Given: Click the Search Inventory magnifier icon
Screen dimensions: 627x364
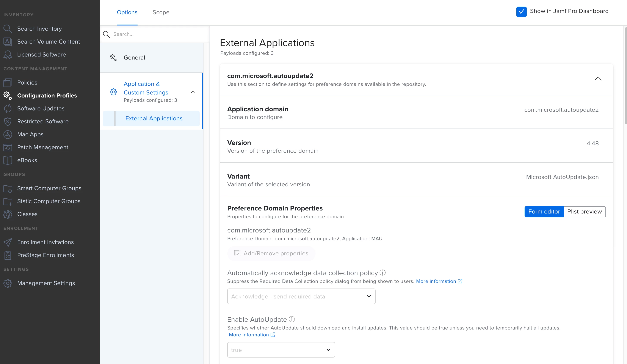Looking at the screenshot, I should click(x=8, y=29).
